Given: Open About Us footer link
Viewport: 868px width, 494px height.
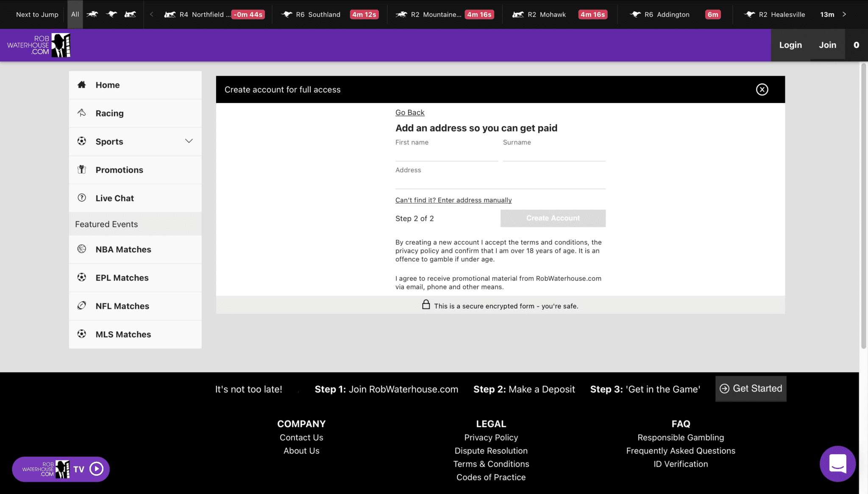Looking at the screenshot, I should tap(301, 451).
